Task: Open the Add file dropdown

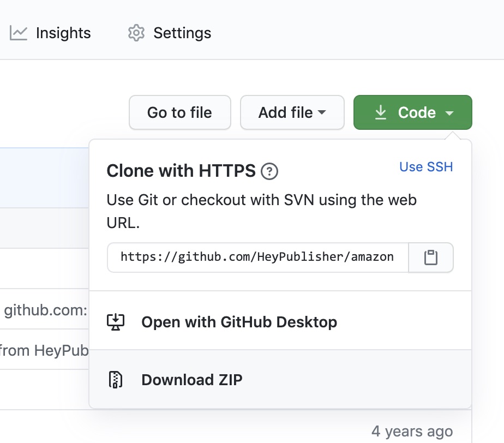Action: click(x=292, y=112)
